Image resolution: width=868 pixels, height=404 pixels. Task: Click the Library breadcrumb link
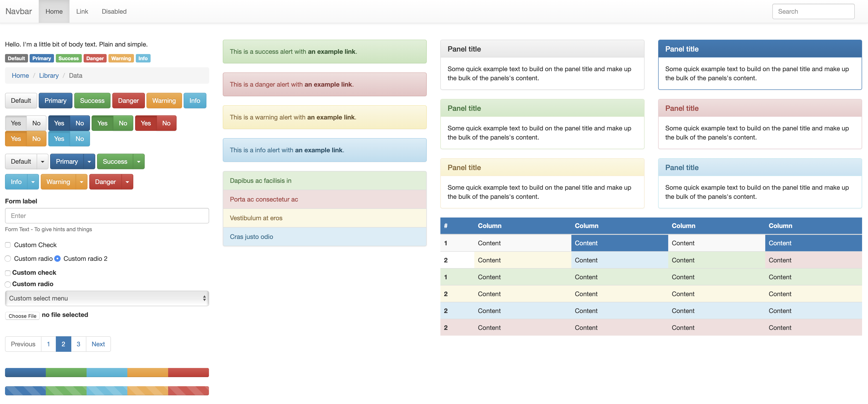(49, 75)
